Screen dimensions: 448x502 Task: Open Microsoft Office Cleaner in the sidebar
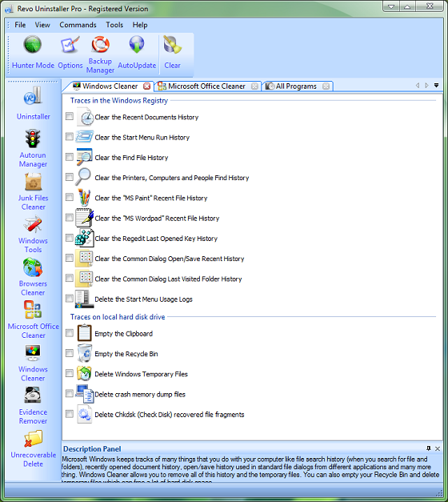pos(34,320)
